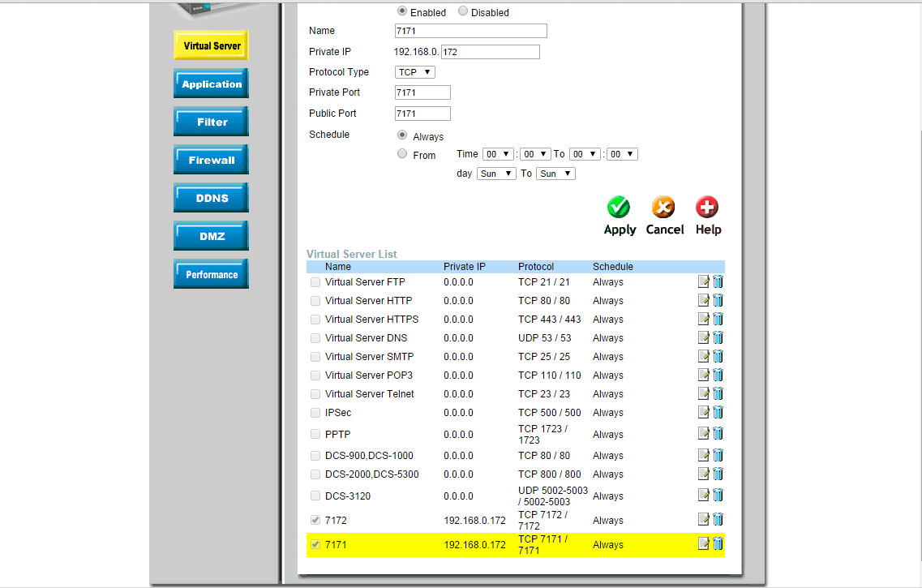The width and height of the screenshot is (922, 588).
Task: Open the start hour dropdown
Action: point(498,154)
